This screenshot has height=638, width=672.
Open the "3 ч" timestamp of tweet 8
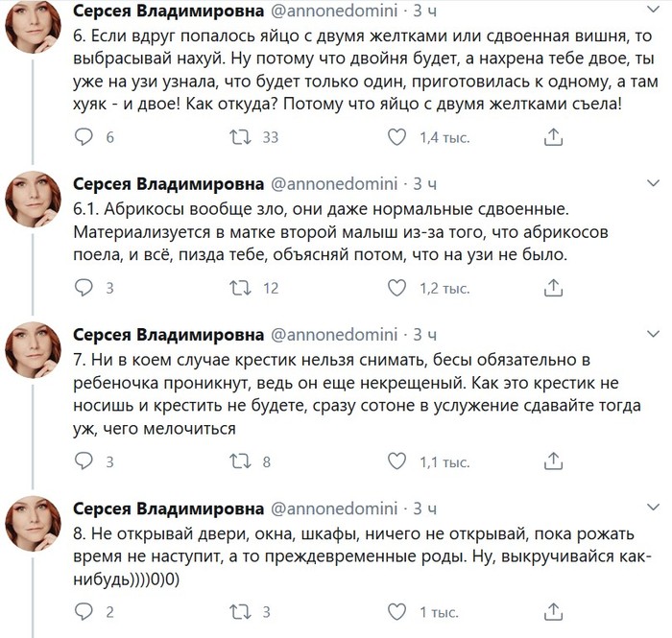(x=424, y=508)
